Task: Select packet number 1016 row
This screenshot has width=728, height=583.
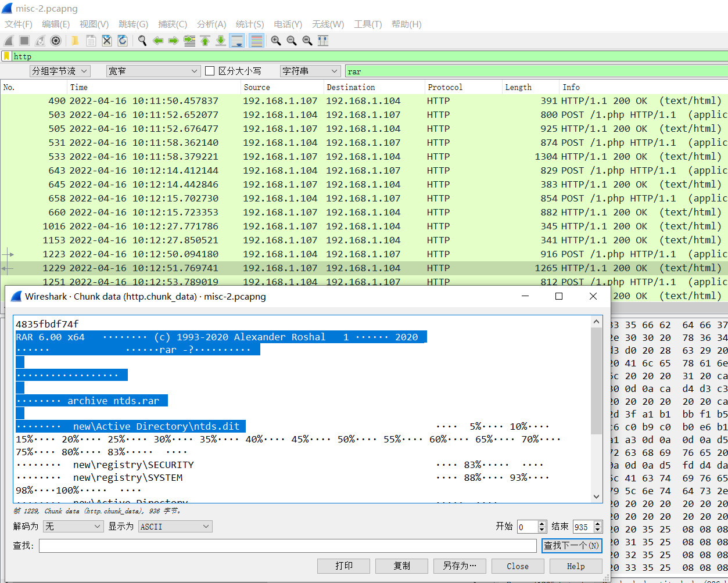Action: [x=364, y=226]
